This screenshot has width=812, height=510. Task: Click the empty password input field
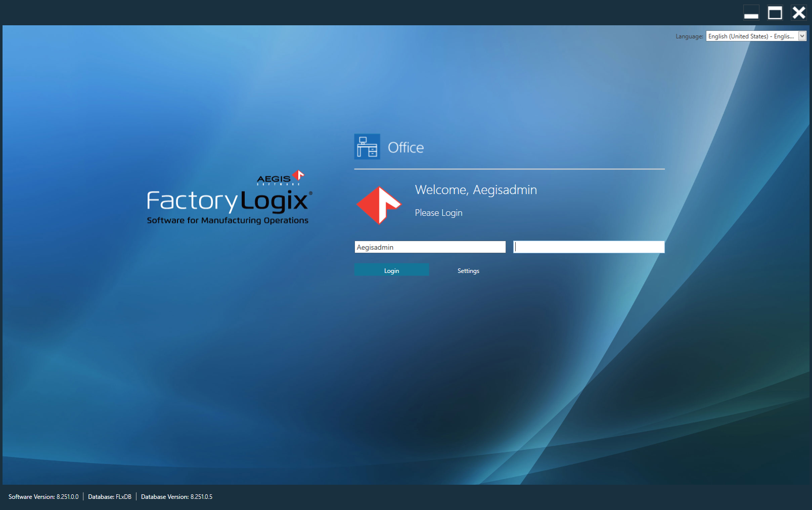point(588,247)
